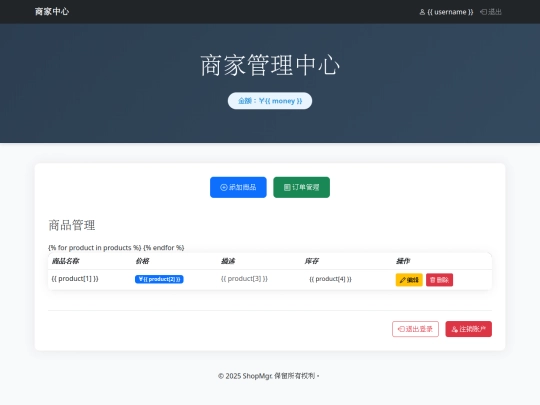Open the 商家中心 brand link
The width and height of the screenshot is (540, 405).
coord(52,12)
